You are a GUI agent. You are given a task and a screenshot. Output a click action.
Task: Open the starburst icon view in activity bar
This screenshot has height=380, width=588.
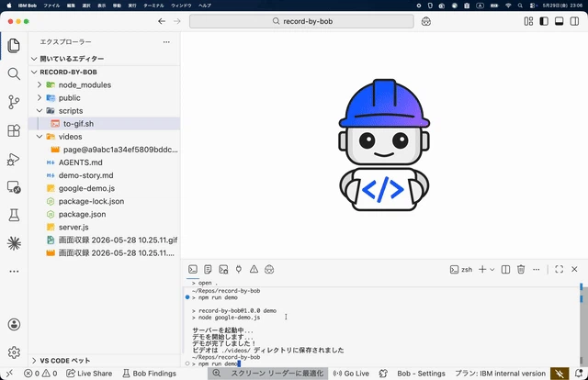pos(14,243)
